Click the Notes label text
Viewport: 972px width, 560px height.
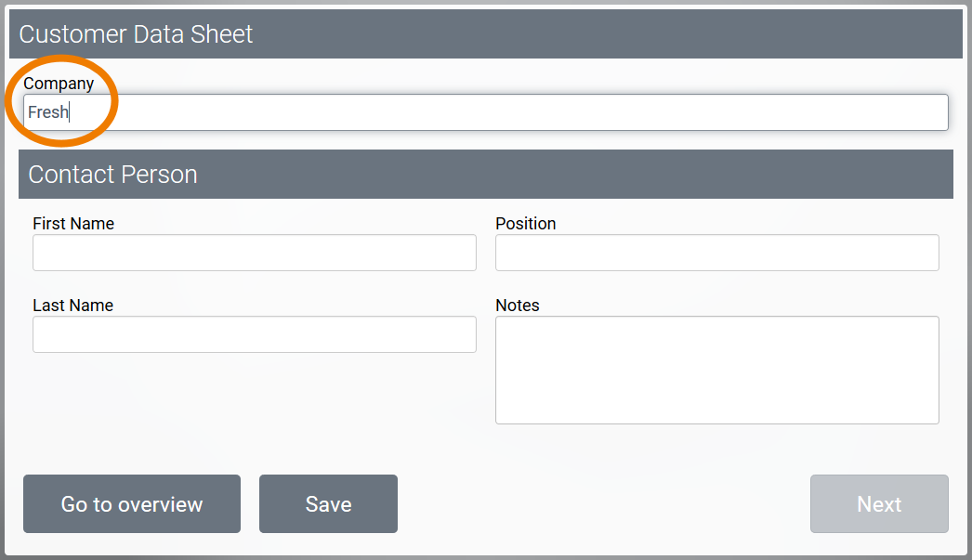pyautogui.click(x=517, y=306)
